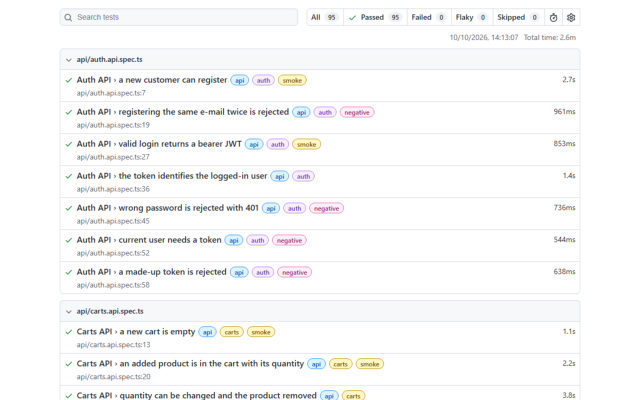Viewport: 640px width, 400px height.
Task: Filter by Failed 0 tests
Action: 429,17
